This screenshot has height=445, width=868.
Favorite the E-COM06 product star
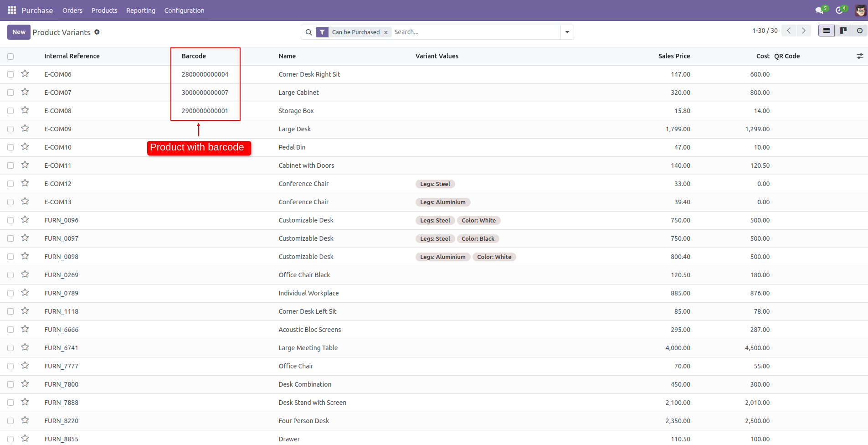click(25, 74)
